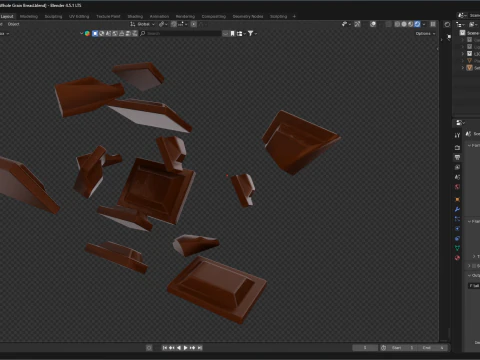Select rendered viewport shading mode
Screen dimensions: 480x360
coord(417,24)
